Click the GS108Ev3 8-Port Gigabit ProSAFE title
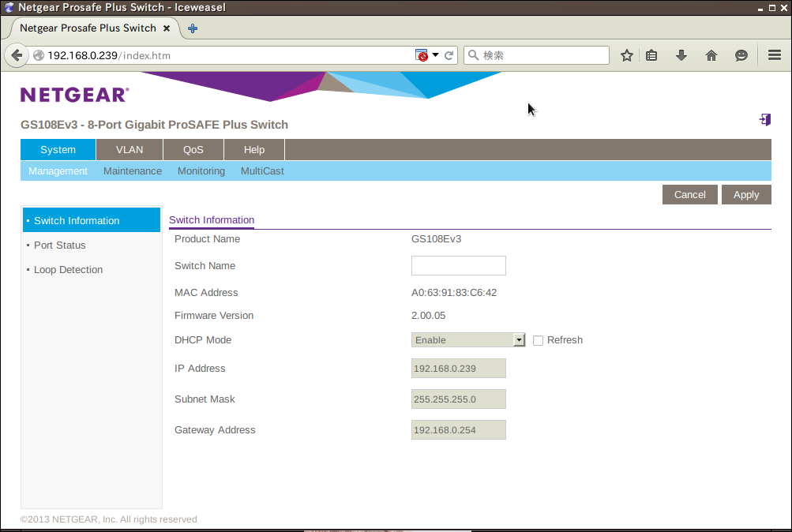792x532 pixels. pos(154,125)
